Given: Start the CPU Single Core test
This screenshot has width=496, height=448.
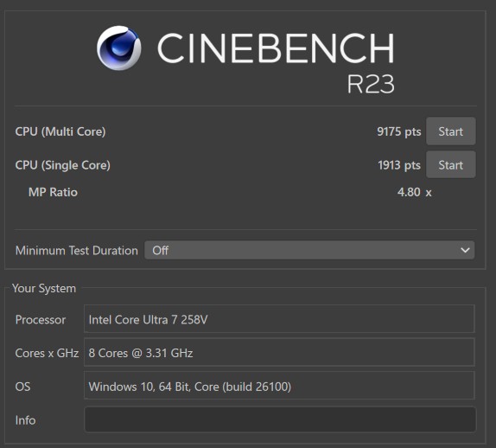Looking at the screenshot, I should click(450, 164).
